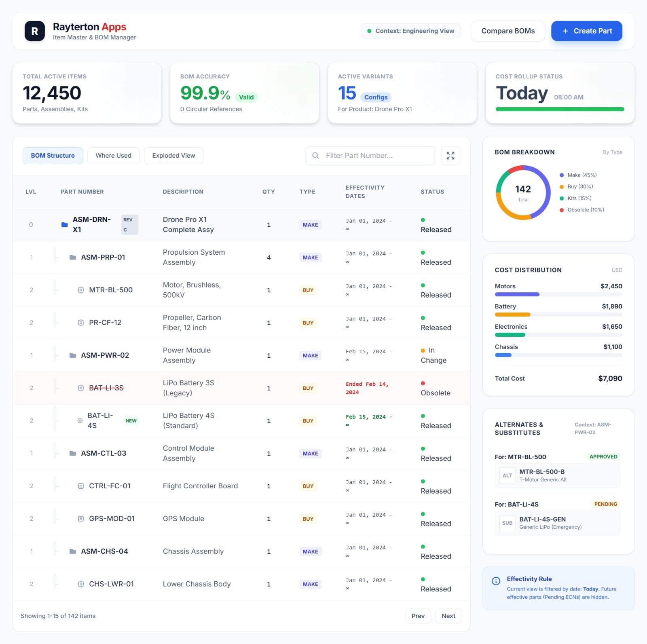Click the chip icon beside GPS-MOD-01
This screenshot has width=647, height=644.
point(81,519)
